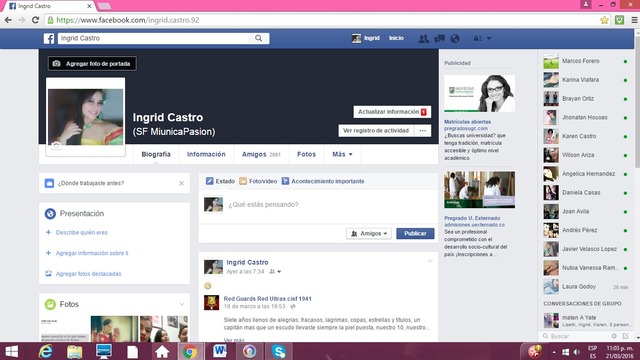Open the profile picture thumbnail
The image size is (640, 360).
pyautogui.click(x=85, y=117)
